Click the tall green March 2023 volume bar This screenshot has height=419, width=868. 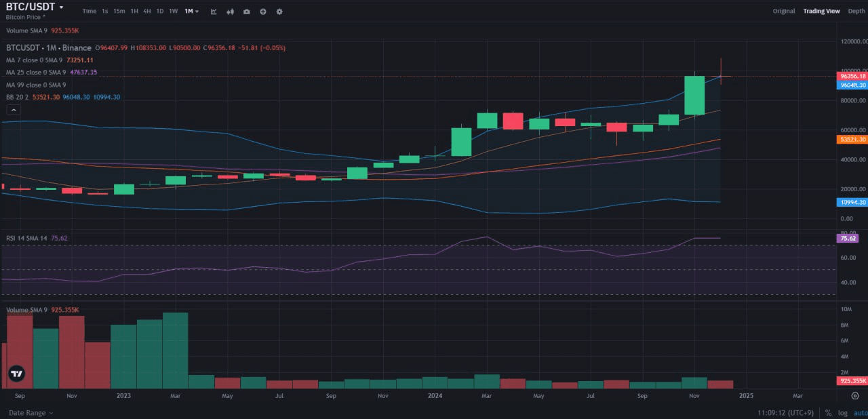click(x=175, y=351)
